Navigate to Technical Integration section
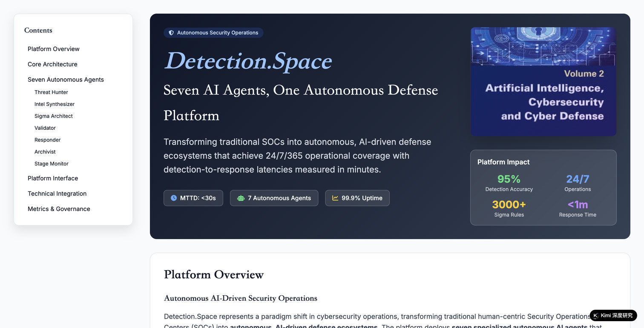Viewport: 644px width, 328px height. click(57, 194)
